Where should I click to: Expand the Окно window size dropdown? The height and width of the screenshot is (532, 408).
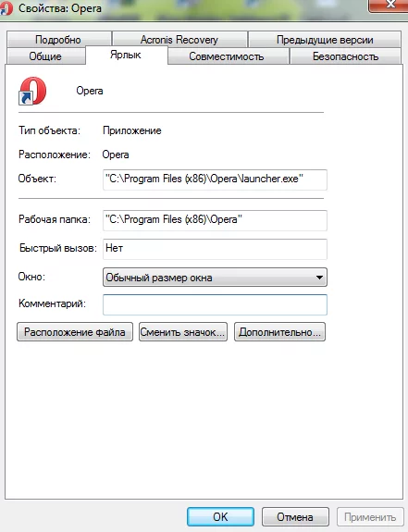click(x=215, y=278)
